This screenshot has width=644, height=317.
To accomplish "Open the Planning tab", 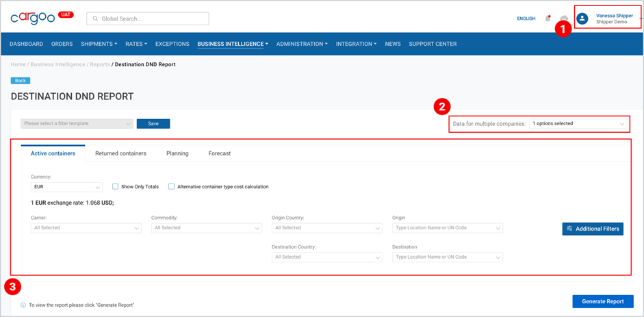I will coord(177,153).
